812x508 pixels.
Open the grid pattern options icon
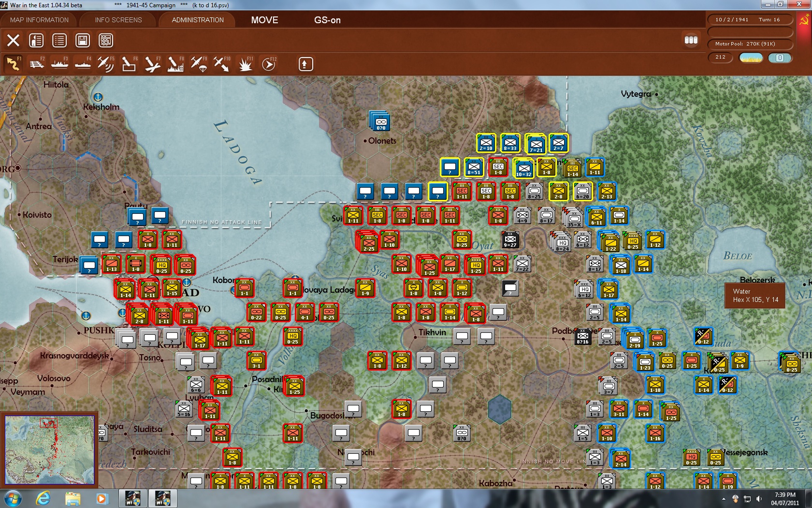tap(106, 40)
